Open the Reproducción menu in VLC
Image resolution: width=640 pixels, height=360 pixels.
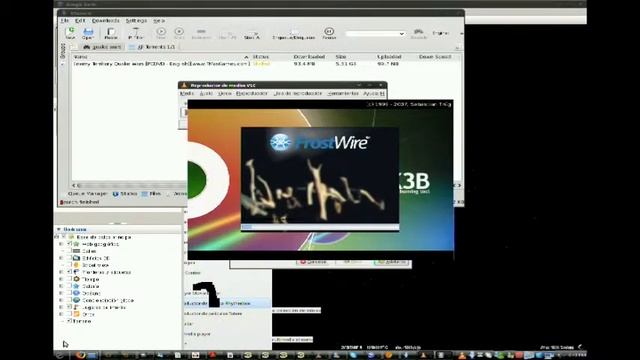252,93
